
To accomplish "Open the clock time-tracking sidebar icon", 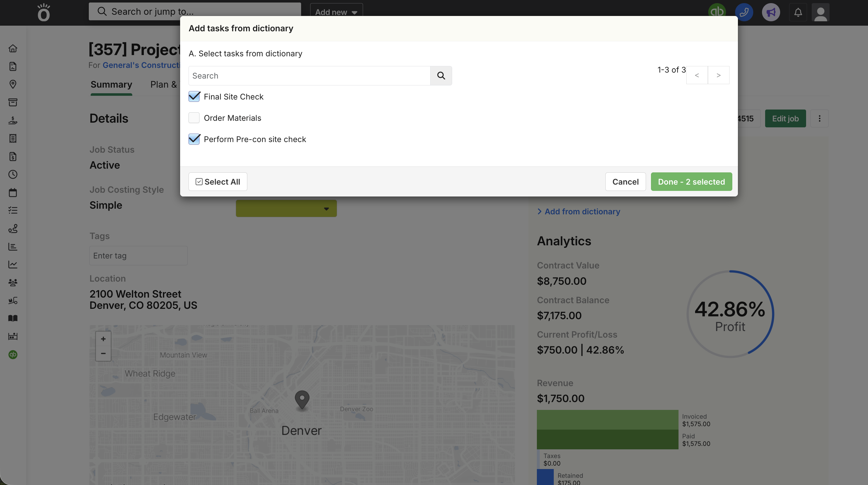I will point(13,174).
